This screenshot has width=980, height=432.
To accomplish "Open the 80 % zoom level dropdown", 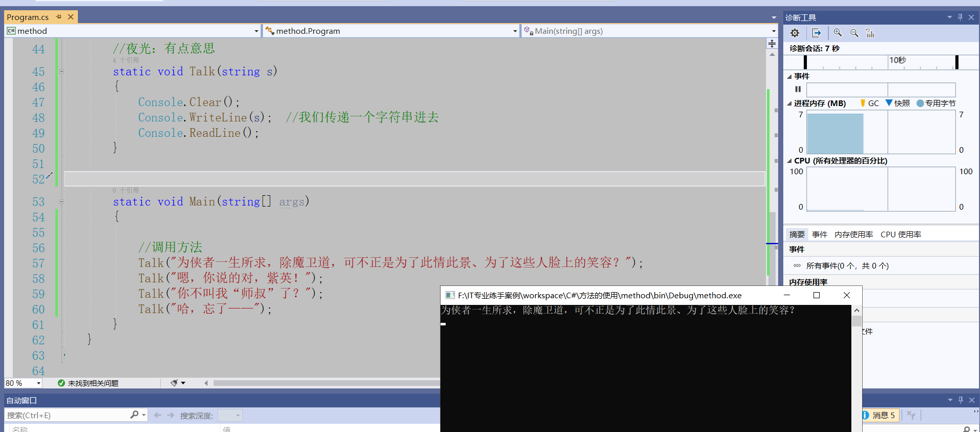I will 38,383.
